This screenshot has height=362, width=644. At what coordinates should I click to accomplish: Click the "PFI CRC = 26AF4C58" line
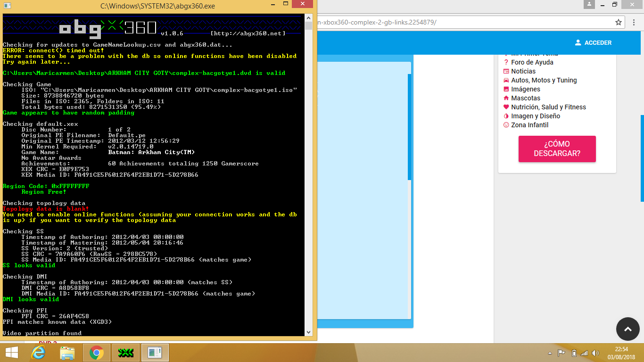55,316
